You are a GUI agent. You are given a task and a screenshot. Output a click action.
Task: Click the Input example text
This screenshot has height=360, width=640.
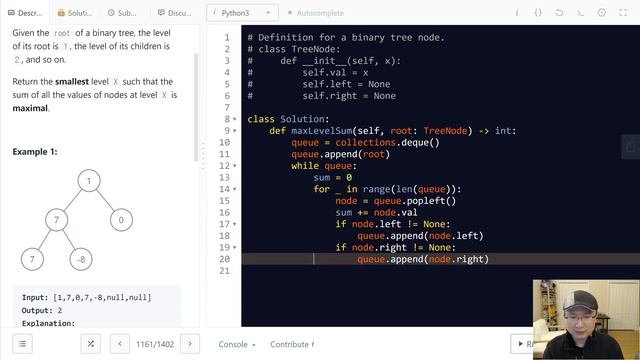[87, 298]
